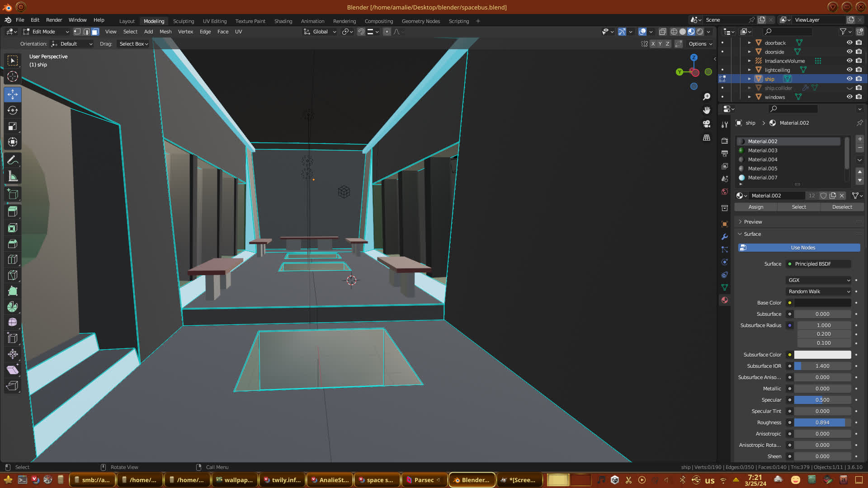Image resolution: width=868 pixels, height=488 pixels.
Task: Open the GGX distribution dropdown
Action: [819, 280]
